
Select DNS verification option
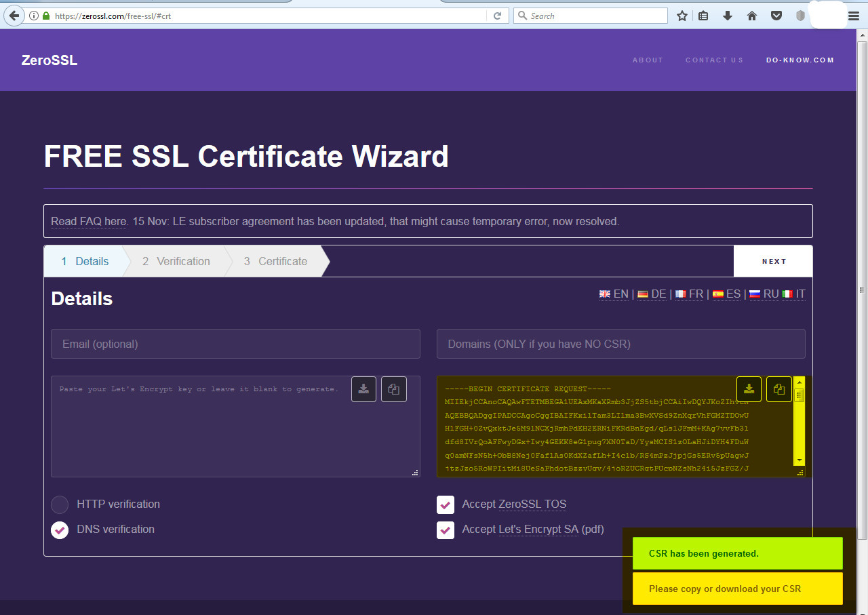point(60,530)
